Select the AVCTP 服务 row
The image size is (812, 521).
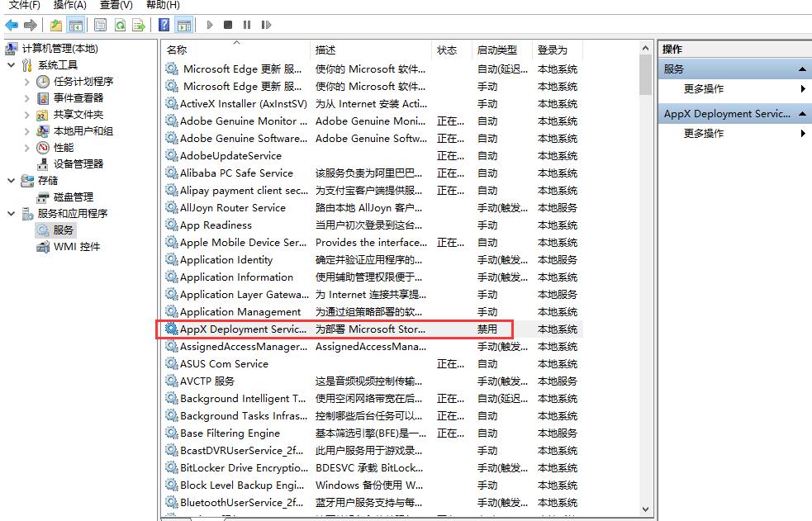click(x=373, y=381)
